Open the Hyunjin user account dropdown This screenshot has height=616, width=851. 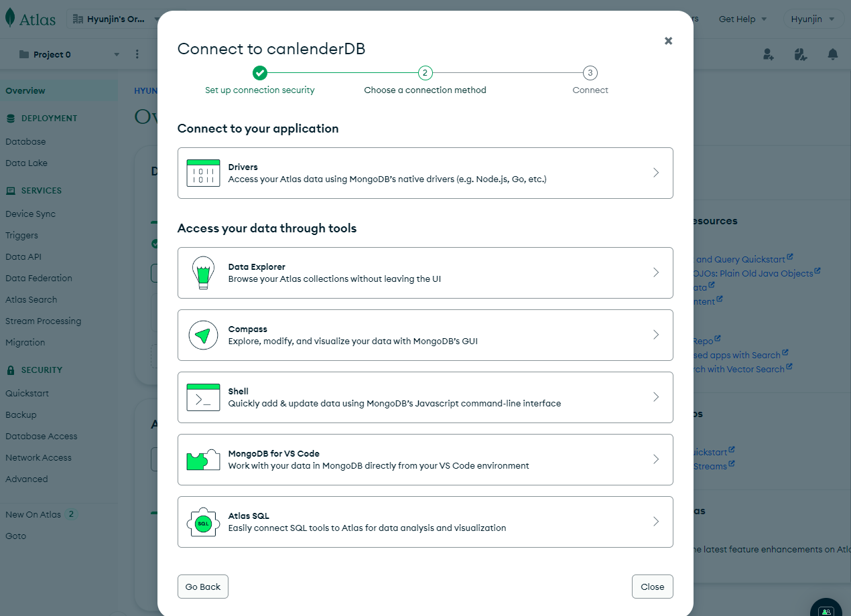pyautogui.click(x=814, y=19)
